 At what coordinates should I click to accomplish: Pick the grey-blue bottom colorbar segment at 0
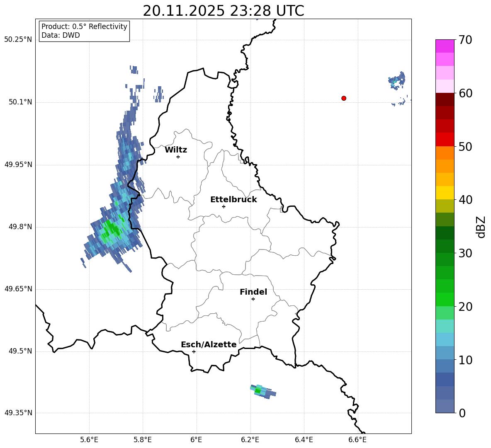click(x=445, y=407)
